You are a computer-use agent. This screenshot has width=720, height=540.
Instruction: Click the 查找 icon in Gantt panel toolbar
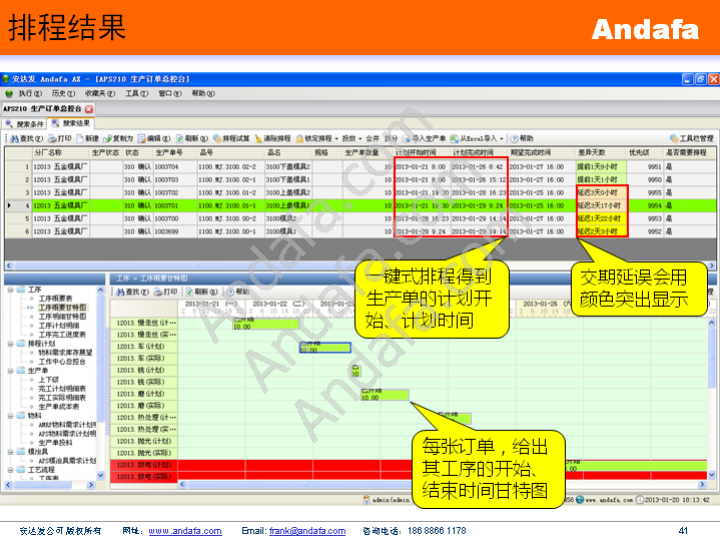click(120, 292)
